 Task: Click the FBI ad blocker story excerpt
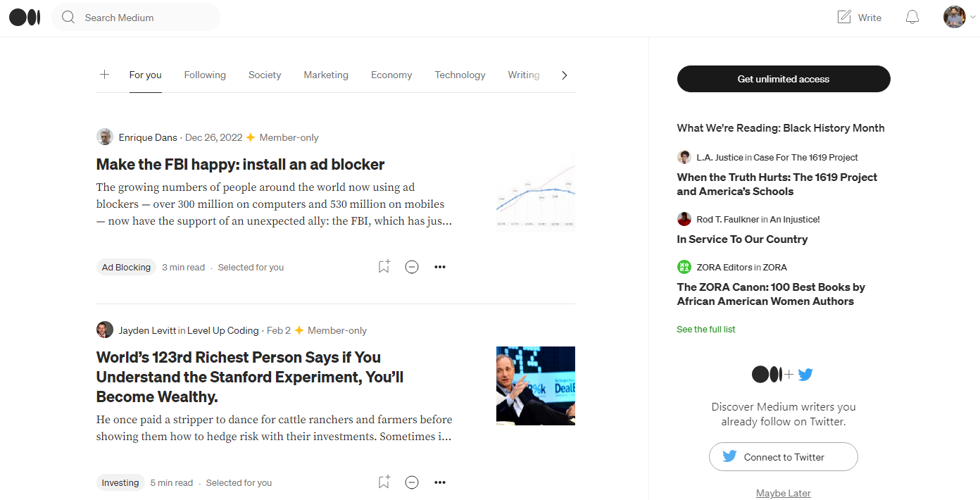coord(275,204)
